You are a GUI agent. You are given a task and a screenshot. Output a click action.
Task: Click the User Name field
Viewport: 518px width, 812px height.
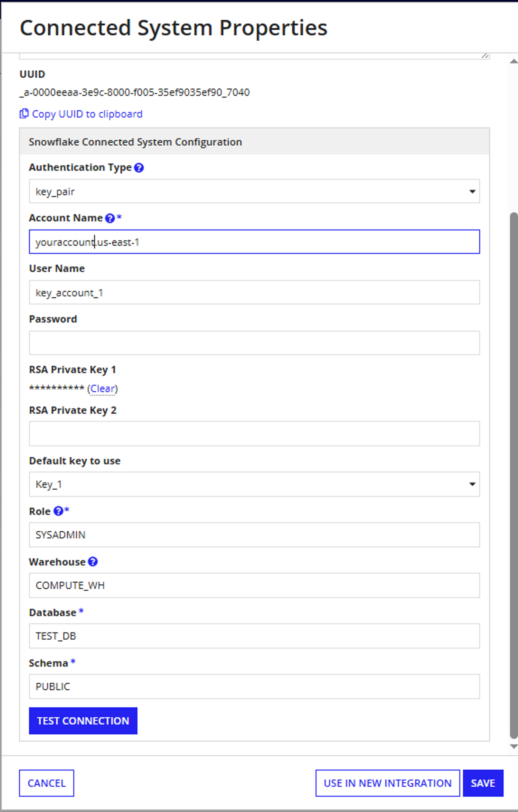tap(254, 292)
